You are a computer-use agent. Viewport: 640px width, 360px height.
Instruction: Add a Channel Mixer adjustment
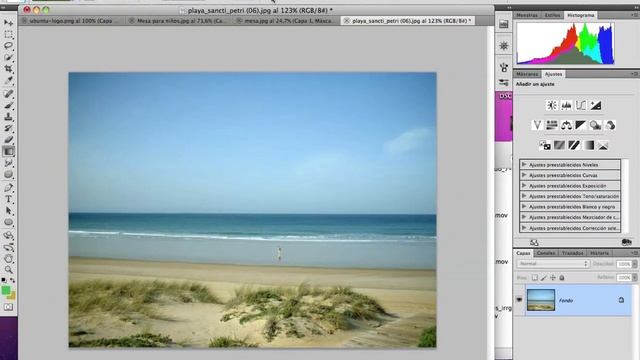tap(610, 125)
